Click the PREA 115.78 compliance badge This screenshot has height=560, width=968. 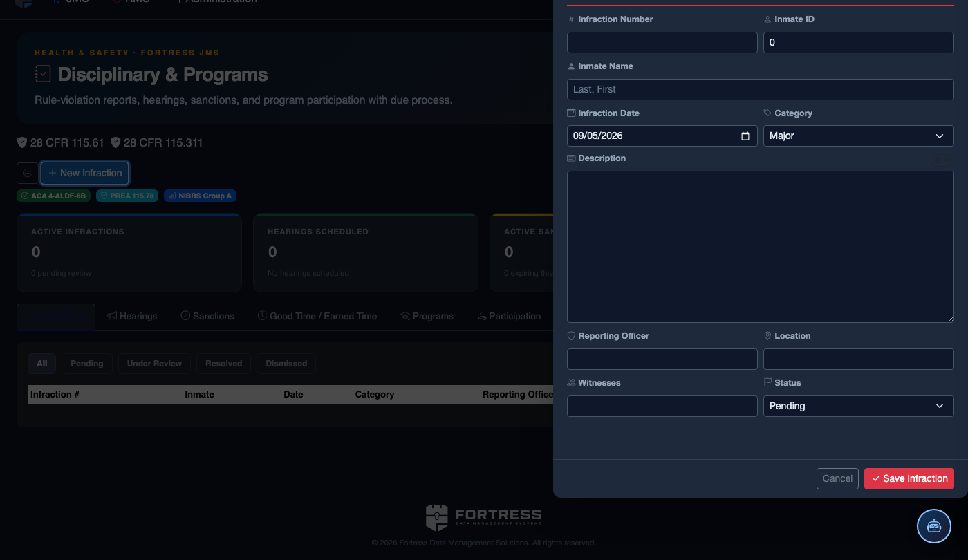pos(127,196)
